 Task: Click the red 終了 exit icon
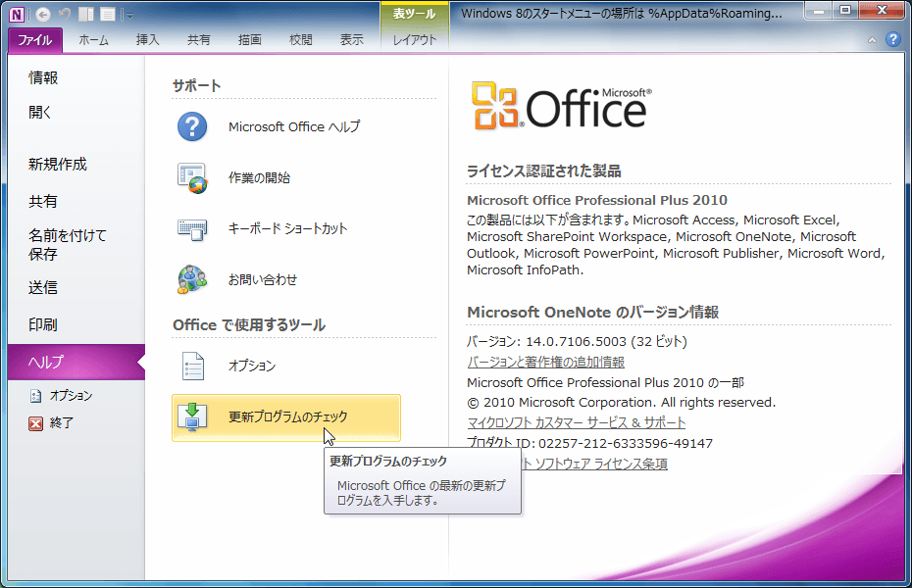coord(35,423)
